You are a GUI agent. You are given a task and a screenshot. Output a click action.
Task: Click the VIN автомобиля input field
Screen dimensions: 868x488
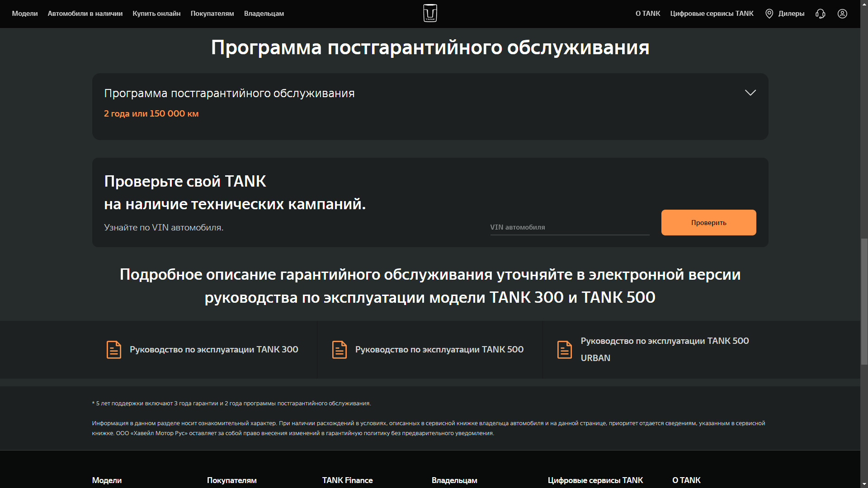569,227
